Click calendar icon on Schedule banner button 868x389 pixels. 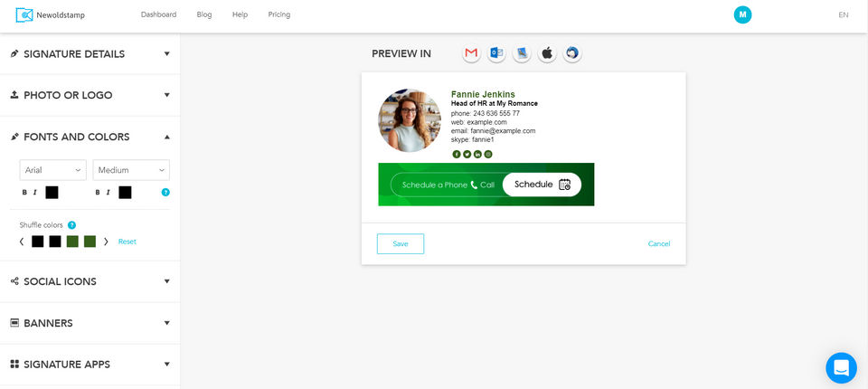point(564,185)
